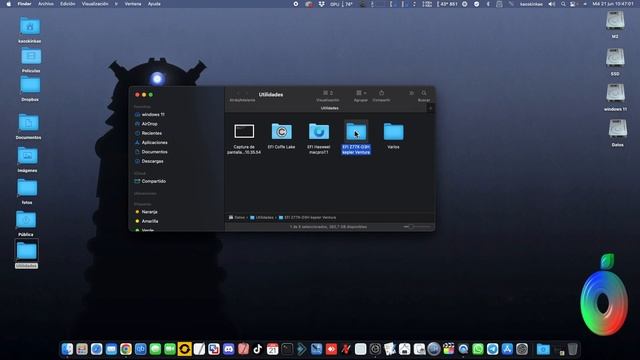
Task: Select the Utilidades desktop folder
Action: click(27, 251)
